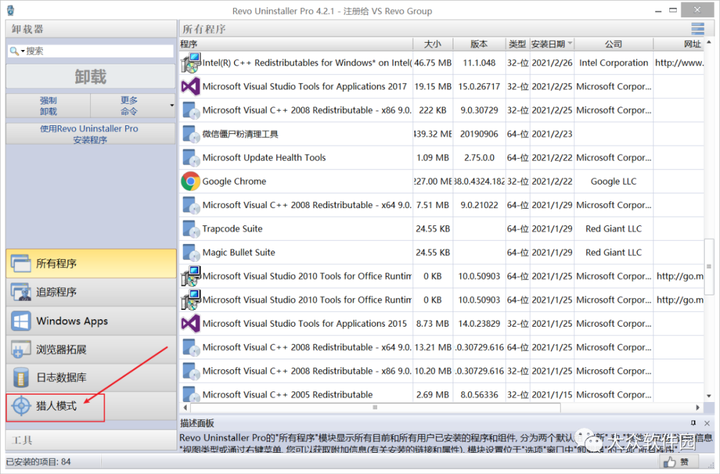The image size is (720, 474).
Task: Sort by the 公司 column header
Action: point(613,44)
